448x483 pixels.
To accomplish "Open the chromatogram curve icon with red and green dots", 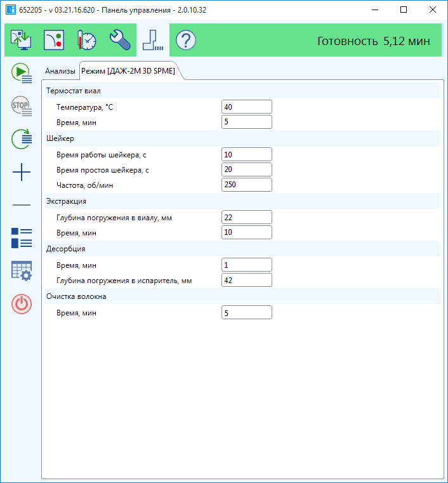I will (x=54, y=40).
